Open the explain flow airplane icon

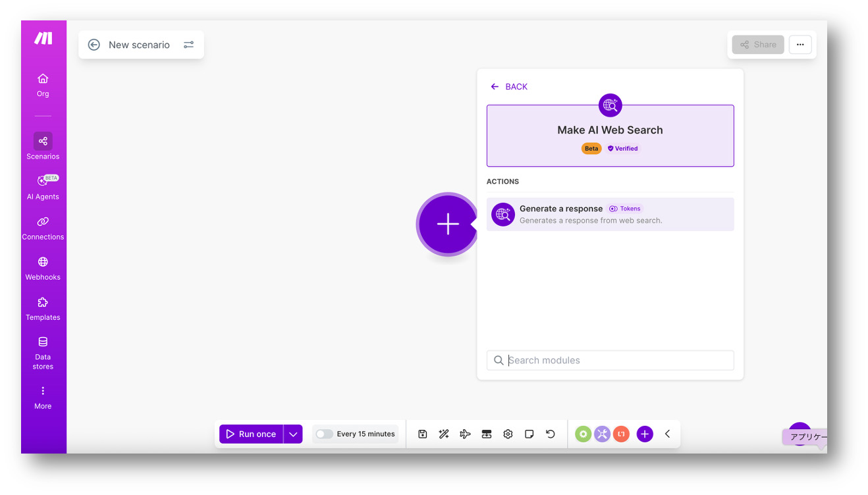pyautogui.click(x=465, y=434)
